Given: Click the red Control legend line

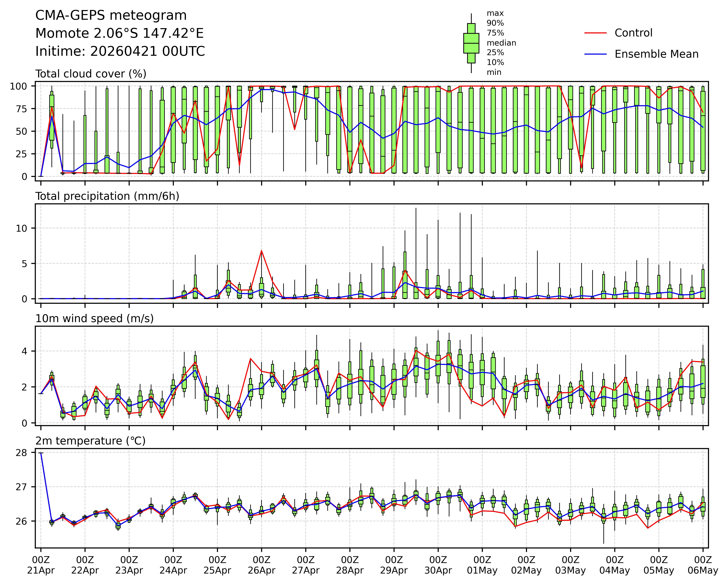Looking at the screenshot, I should [596, 33].
